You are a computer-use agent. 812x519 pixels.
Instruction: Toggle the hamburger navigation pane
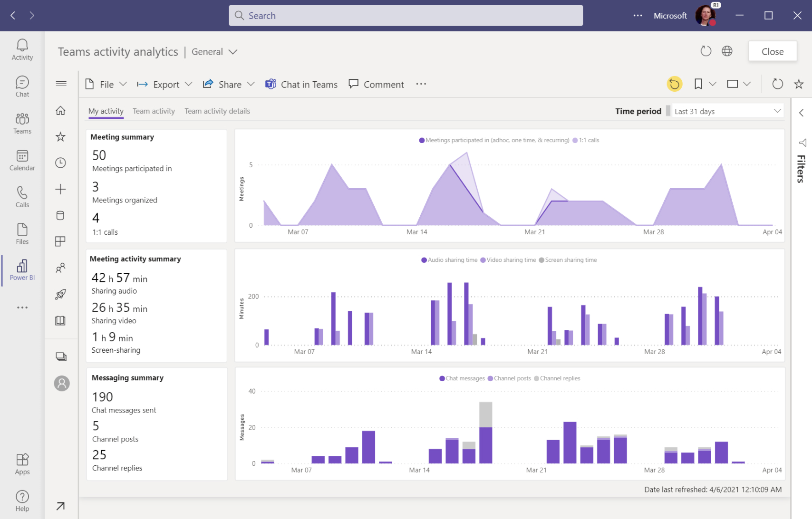[x=61, y=84]
